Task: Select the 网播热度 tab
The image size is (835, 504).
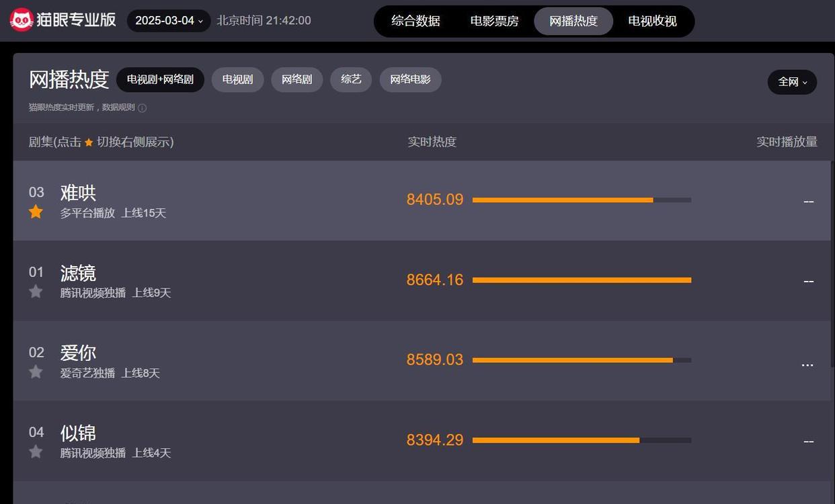Action: [573, 21]
